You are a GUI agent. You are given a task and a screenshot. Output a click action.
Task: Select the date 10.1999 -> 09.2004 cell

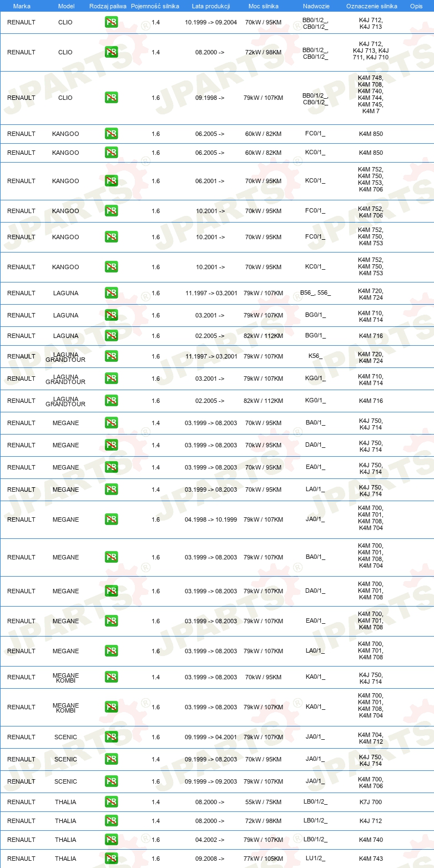click(x=211, y=22)
